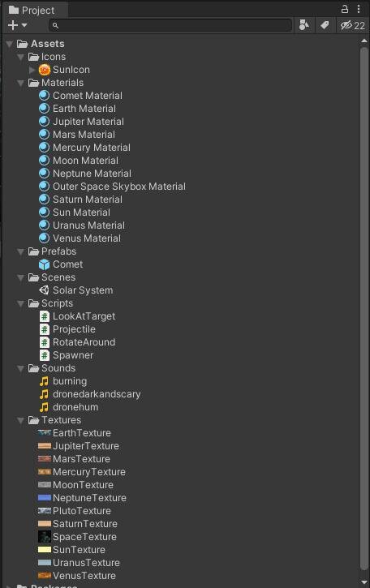This screenshot has width=370, height=588.
Task: Click the asset search field
Action: point(170,25)
